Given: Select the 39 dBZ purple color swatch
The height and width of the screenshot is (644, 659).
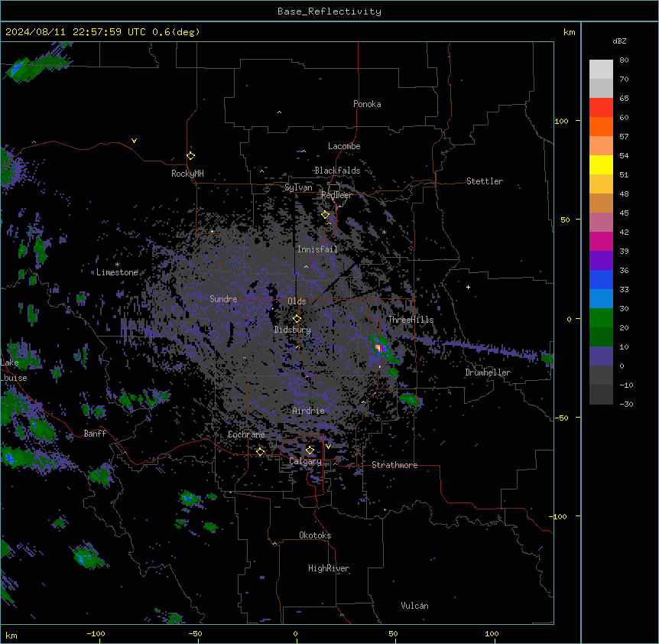Looking at the screenshot, I should (601, 261).
